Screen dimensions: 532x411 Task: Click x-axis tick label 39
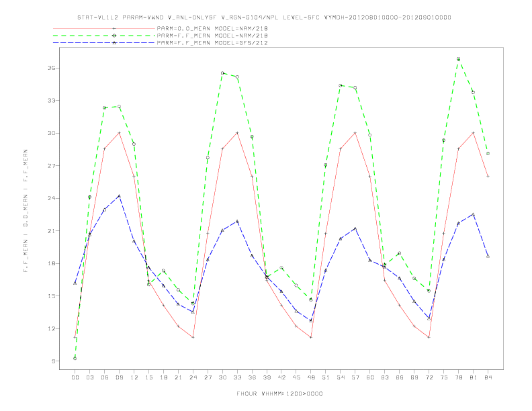pyautogui.click(x=267, y=377)
